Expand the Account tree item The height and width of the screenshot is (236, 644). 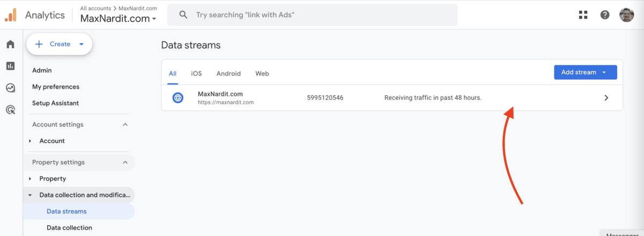pos(30,141)
